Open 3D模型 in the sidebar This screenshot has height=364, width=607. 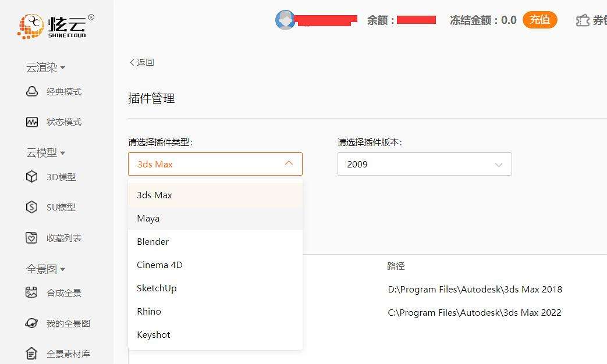[x=61, y=177]
